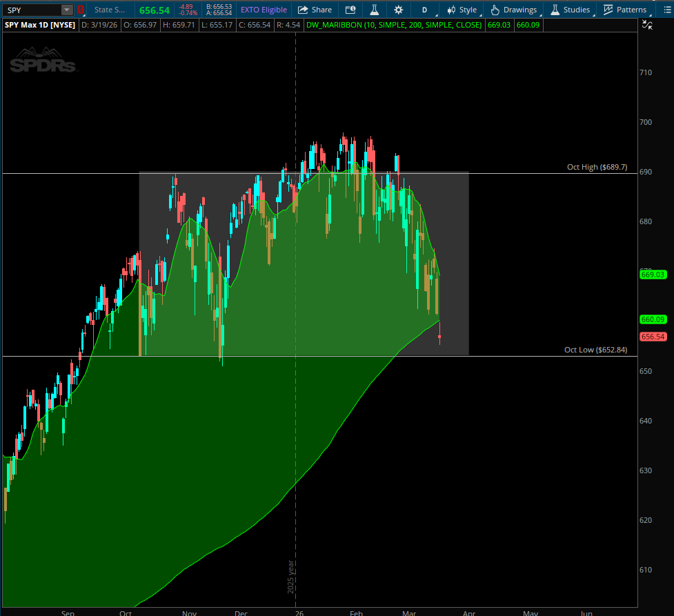Open the chart clock/time settings icon
This screenshot has height=616, width=674.
[x=350, y=10]
